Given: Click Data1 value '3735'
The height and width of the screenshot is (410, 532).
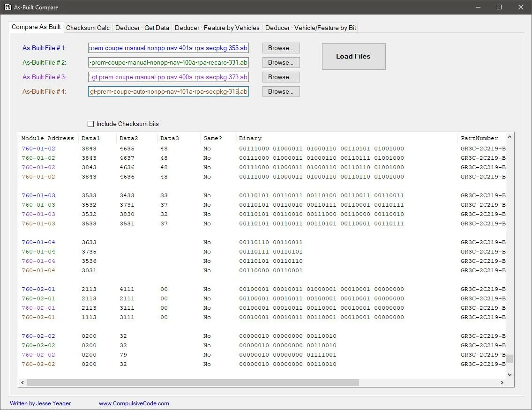Looking at the screenshot, I should click(x=89, y=252).
